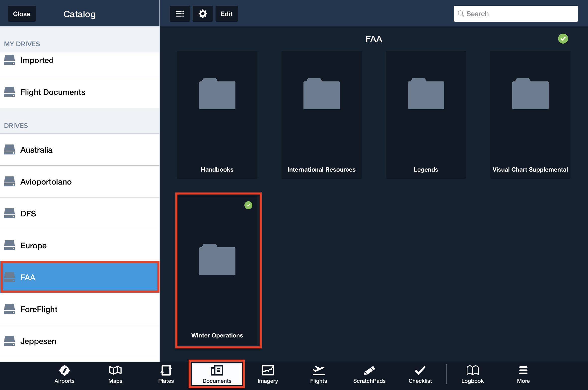
Task: Select the Australia drive
Action: click(x=80, y=150)
